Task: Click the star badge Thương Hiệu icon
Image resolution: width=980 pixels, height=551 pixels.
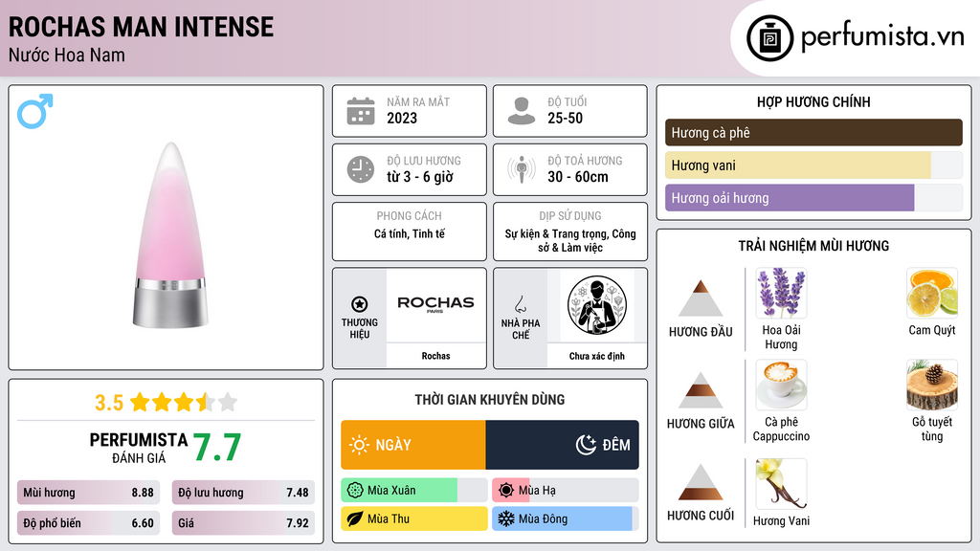Action: pos(360,304)
